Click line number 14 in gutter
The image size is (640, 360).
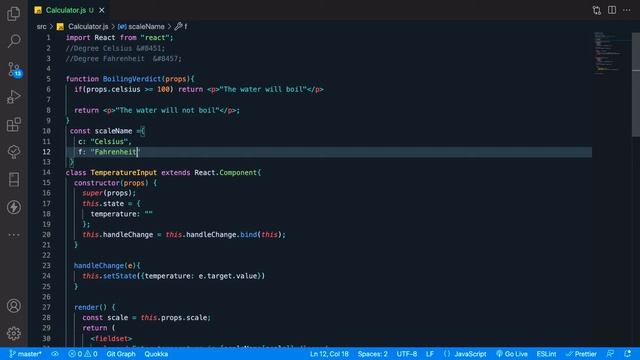point(47,172)
